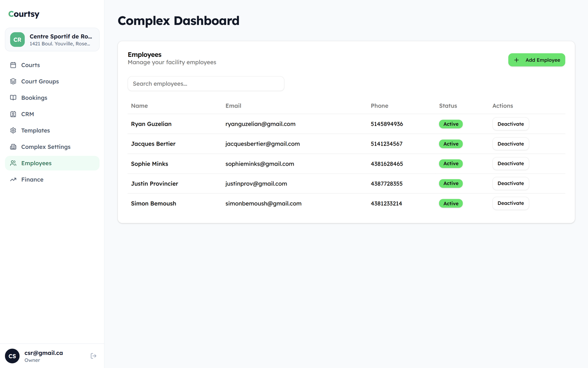Deactivate Ryan Guzelian

[510, 124]
